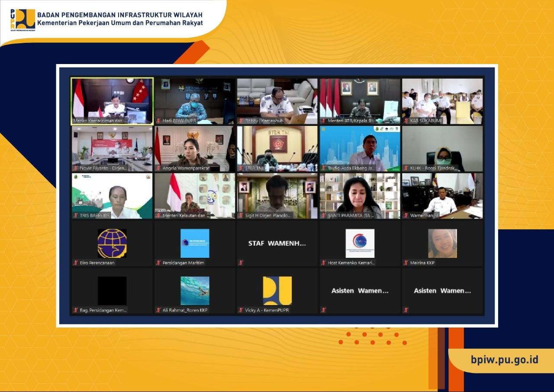The image size is (554, 392).
Task: Open Menko Kemaritiman video tile
Action: [112, 101]
